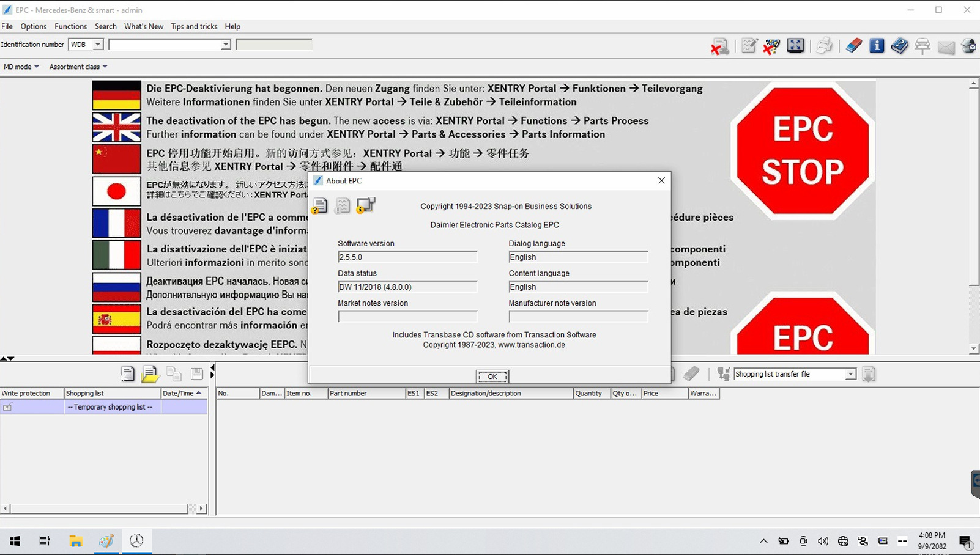
Task: Open the blue information icon
Action: coord(877,45)
